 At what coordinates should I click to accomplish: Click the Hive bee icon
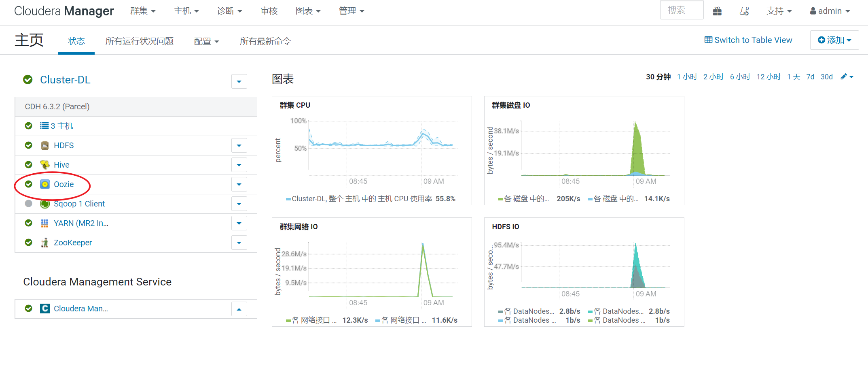(x=45, y=165)
